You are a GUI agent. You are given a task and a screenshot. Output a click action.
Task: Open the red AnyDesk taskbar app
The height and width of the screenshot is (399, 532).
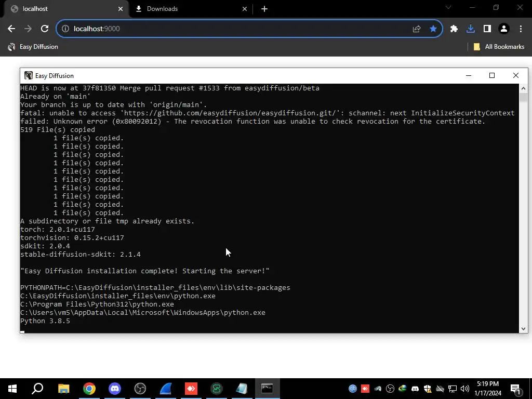tap(191, 389)
